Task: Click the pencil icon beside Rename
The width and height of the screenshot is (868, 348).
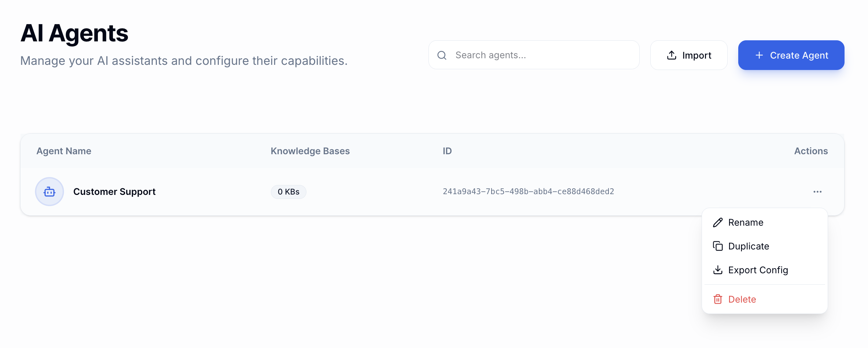Action: (x=717, y=222)
